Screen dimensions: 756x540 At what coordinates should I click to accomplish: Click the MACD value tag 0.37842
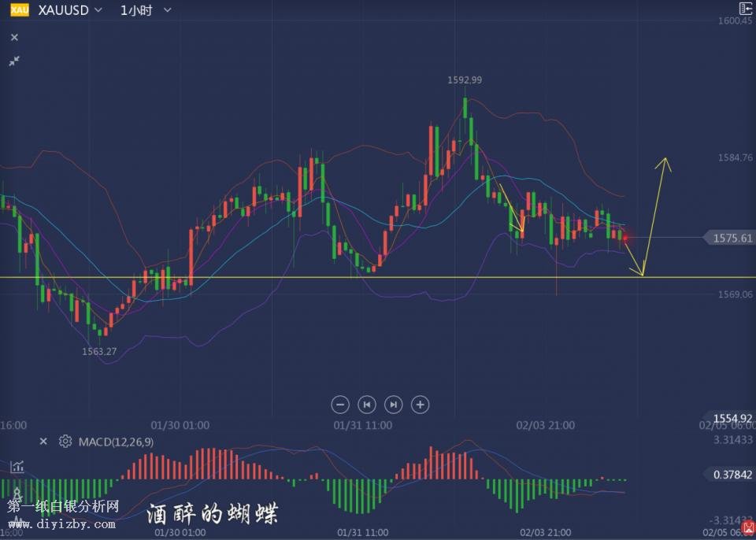tap(731, 475)
